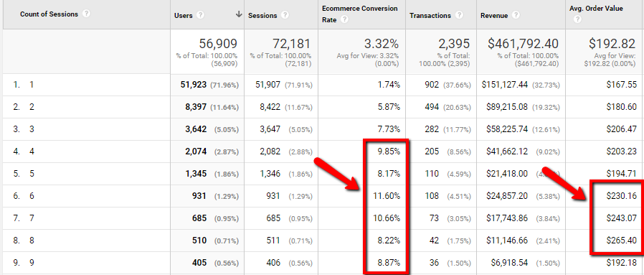Click the Sessions column help icon
The image size is (644, 275).
pos(285,15)
